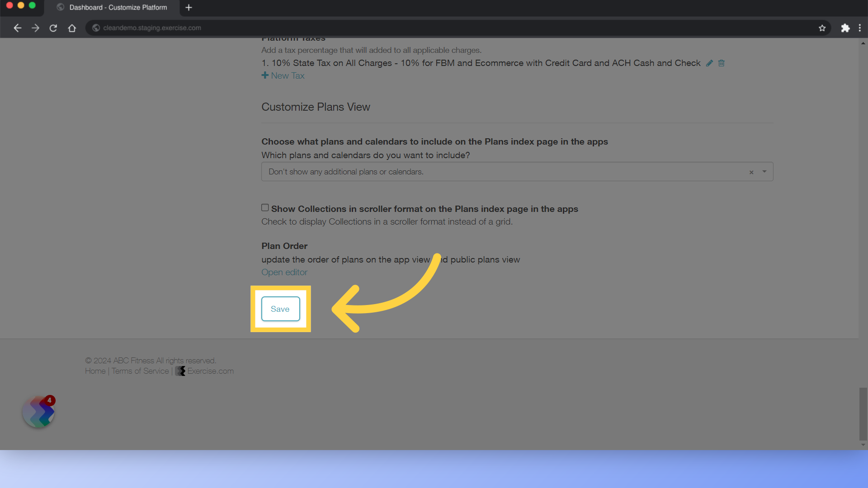Visit Exercise.com from the footer

point(211,371)
